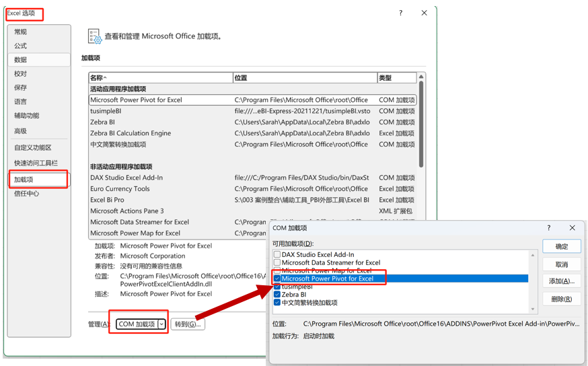Open 辅助功能 settings
This screenshot has width=588, height=366.
click(x=39, y=116)
